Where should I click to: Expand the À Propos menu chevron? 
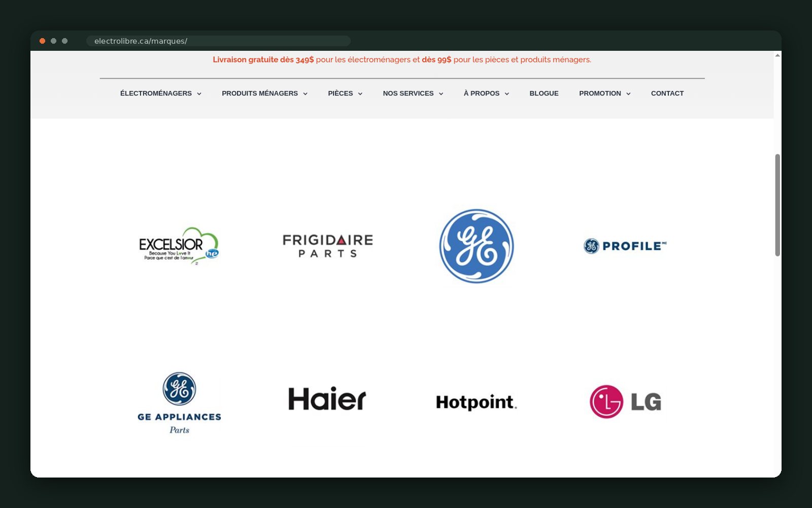(x=506, y=94)
